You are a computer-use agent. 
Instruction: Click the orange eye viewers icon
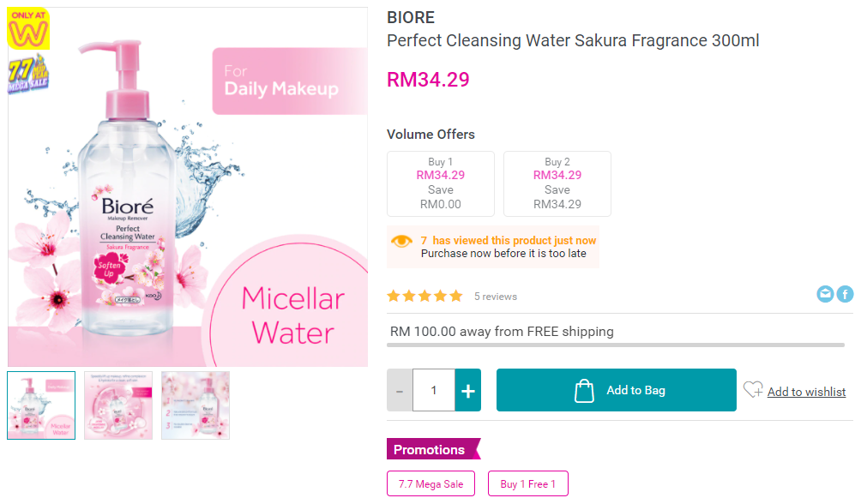click(x=401, y=242)
